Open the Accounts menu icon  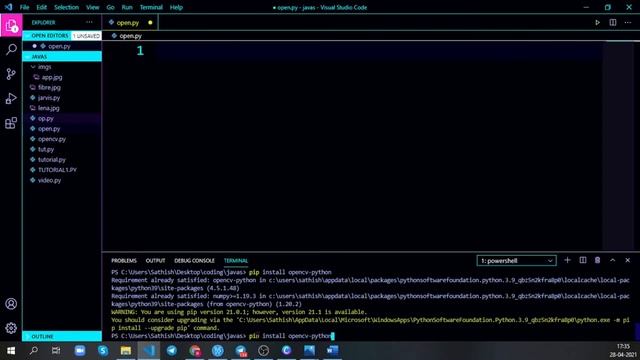(x=11, y=304)
